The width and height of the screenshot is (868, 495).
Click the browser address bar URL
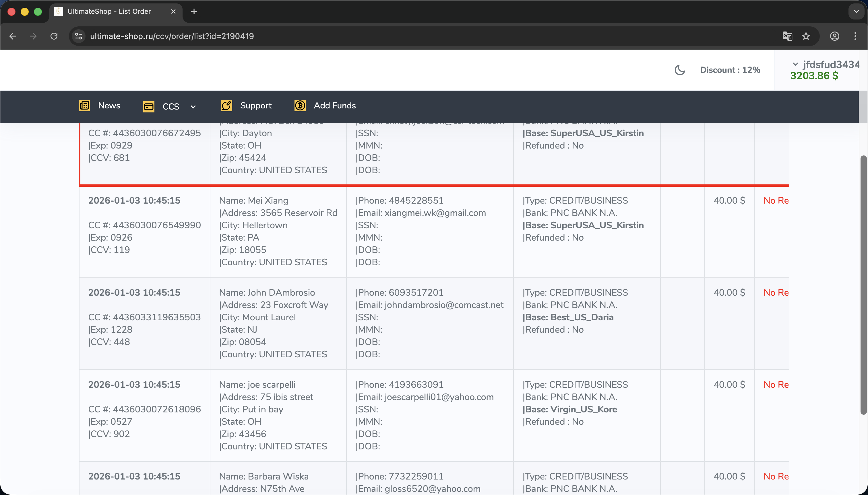point(172,36)
